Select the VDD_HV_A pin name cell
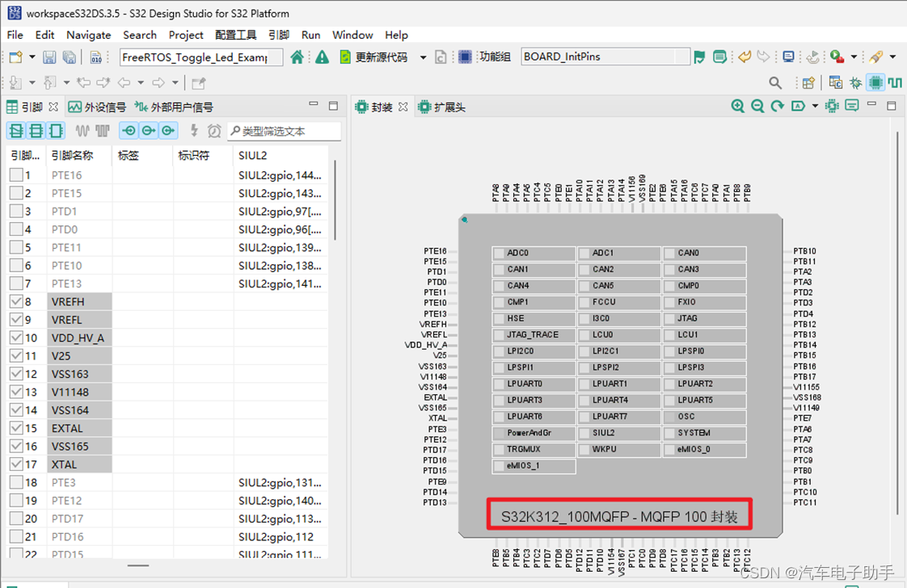 pos(80,338)
